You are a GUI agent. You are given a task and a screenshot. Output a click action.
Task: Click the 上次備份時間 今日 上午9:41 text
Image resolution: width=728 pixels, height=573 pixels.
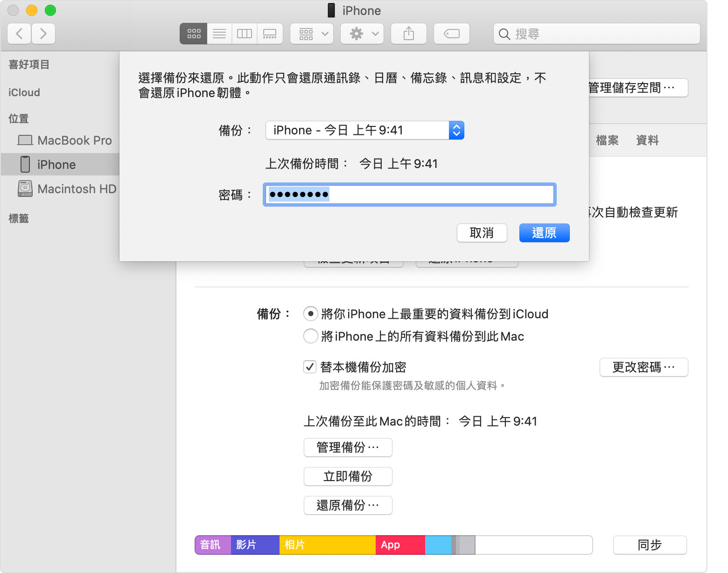[x=351, y=164]
